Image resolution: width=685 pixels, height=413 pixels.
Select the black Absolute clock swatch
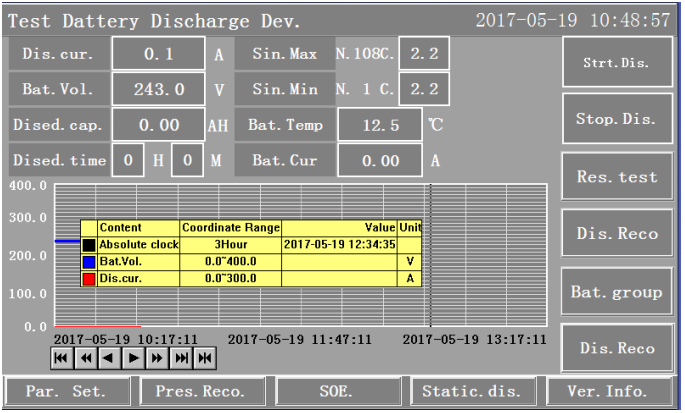(x=89, y=244)
